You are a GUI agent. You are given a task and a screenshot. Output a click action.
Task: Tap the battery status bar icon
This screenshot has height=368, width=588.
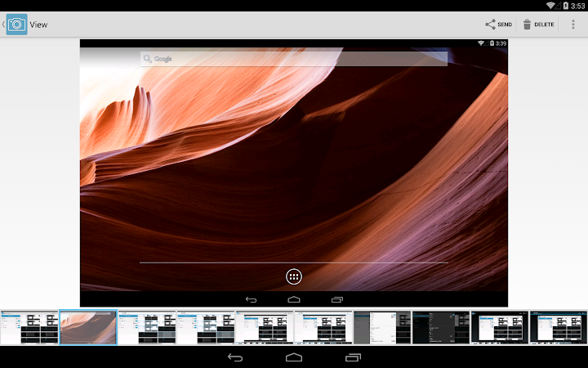click(x=565, y=5)
